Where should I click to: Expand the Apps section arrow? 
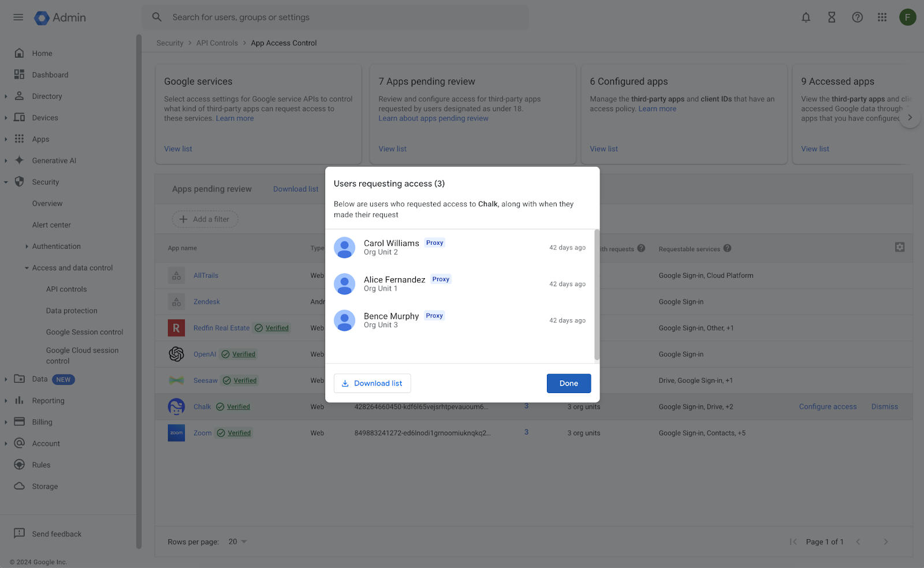pyautogui.click(x=6, y=139)
